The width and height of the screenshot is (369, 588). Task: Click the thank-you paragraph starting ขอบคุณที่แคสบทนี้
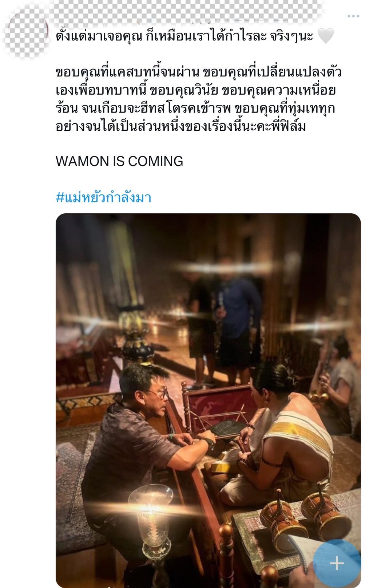click(x=198, y=99)
